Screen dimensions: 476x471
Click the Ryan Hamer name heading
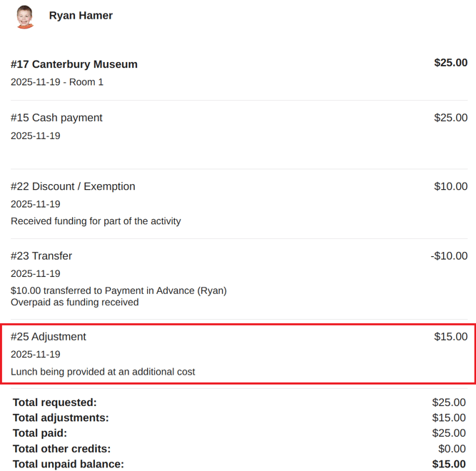(81, 16)
